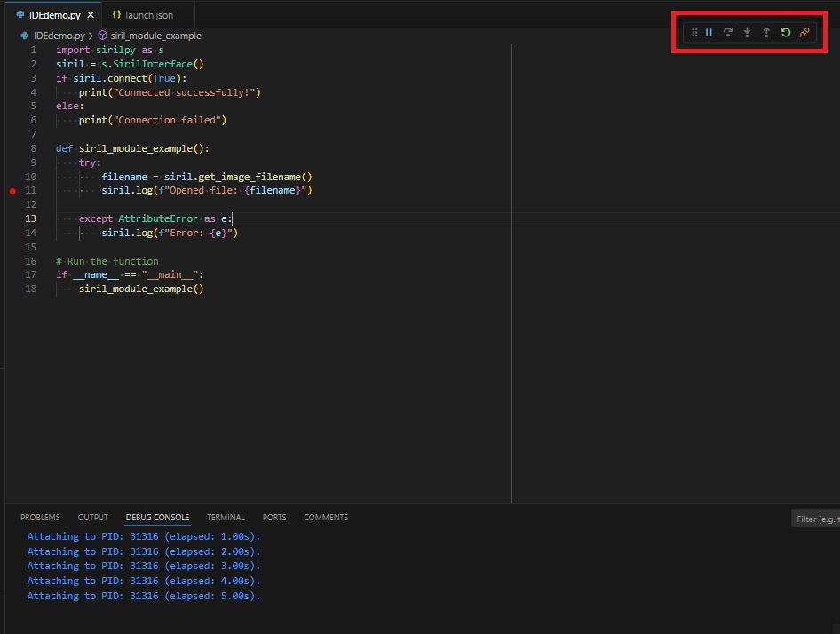Click the 'else:' keyword on line 5
Image resolution: width=840 pixels, height=634 pixels.
pos(69,107)
